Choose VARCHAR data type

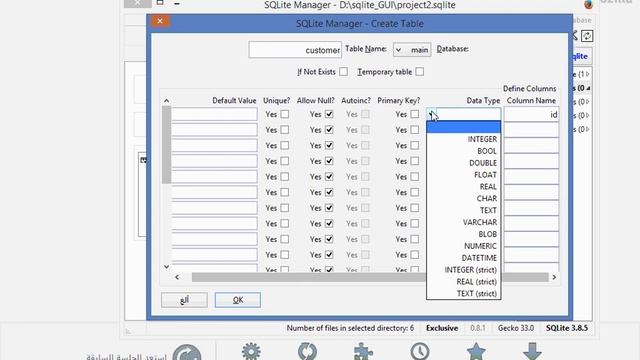[464, 222]
